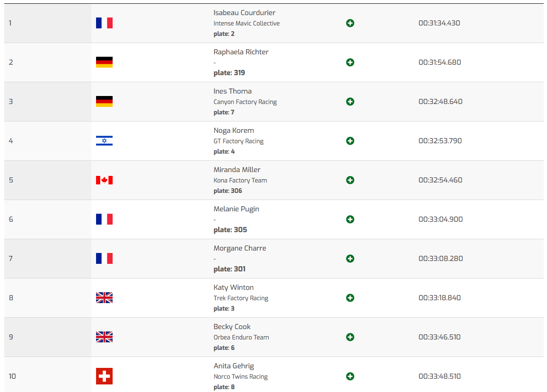Click the Swiss flag in tenth row

tap(104, 376)
